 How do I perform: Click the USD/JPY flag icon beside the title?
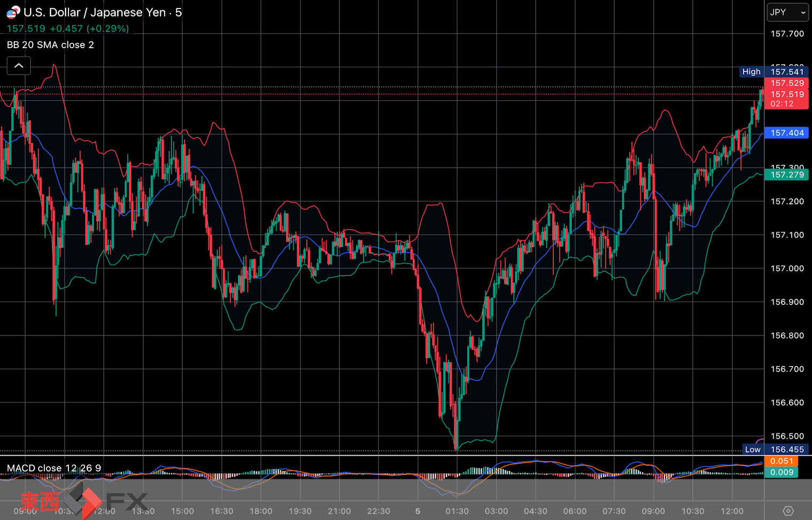pyautogui.click(x=13, y=12)
